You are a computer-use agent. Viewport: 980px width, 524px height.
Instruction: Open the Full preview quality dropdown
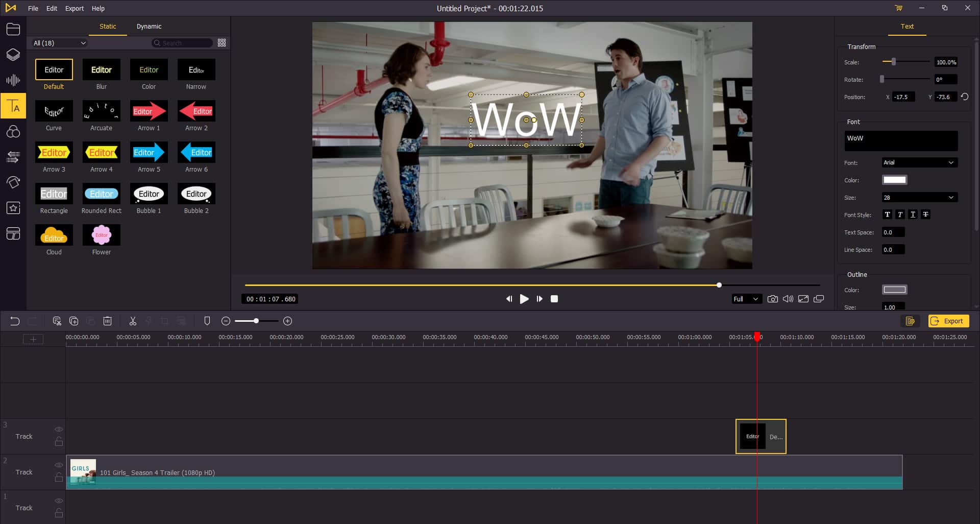tap(746, 299)
